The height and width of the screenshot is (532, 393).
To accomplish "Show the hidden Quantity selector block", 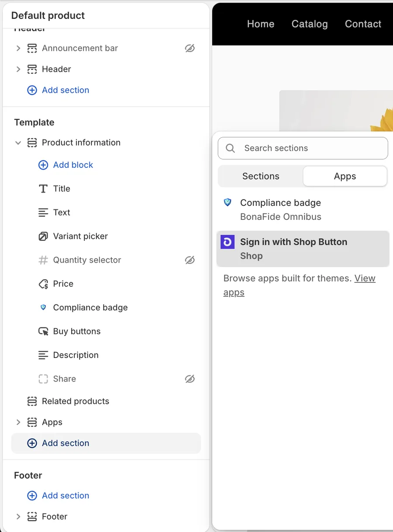I will (x=190, y=260).
